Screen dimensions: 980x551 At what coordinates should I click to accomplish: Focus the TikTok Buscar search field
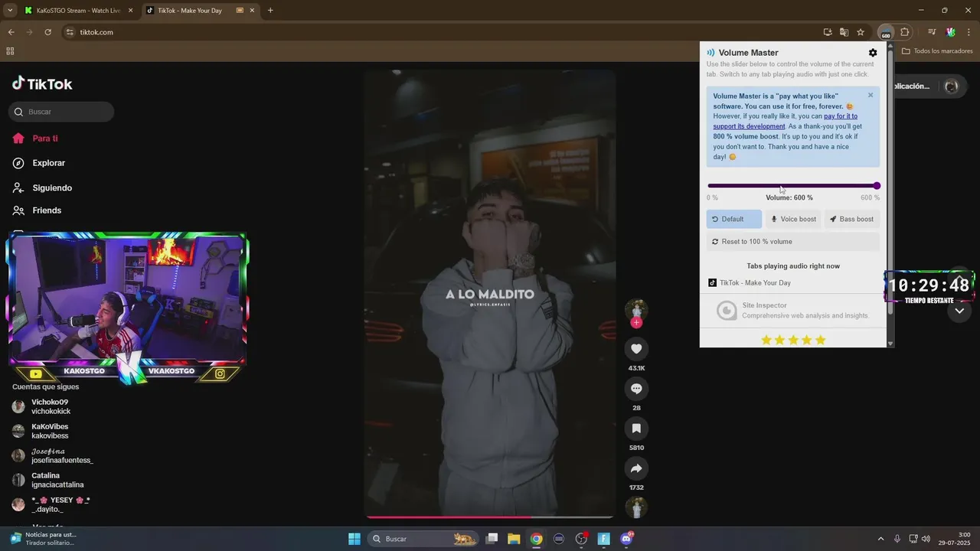61,112
